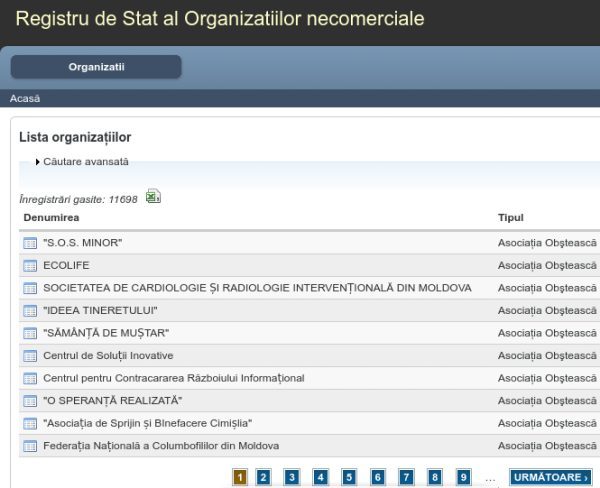This screenshot has width=600, height=488.
Task: Open the Organizatii tab
Action: coord(96,67)
